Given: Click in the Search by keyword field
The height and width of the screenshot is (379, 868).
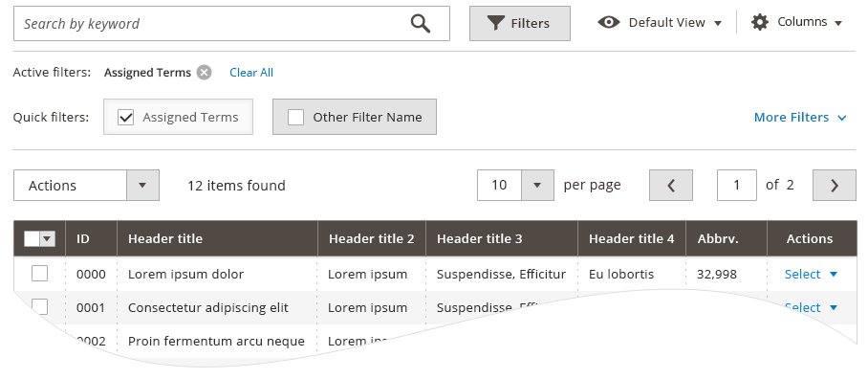Looking at the screenshot, I should click(x=210, y=23).
